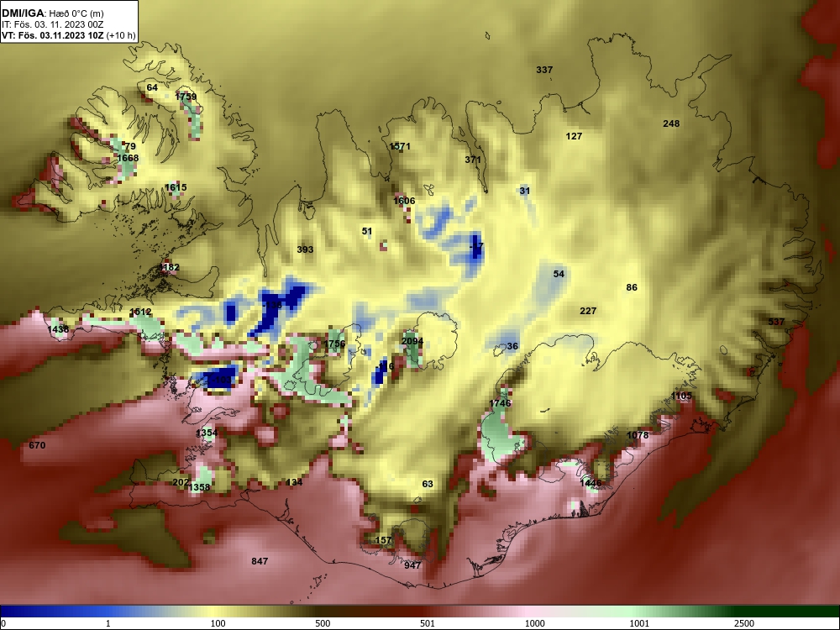Click the map value 2094
This screenshot has height=630, width=840.
tap(412, 341)
